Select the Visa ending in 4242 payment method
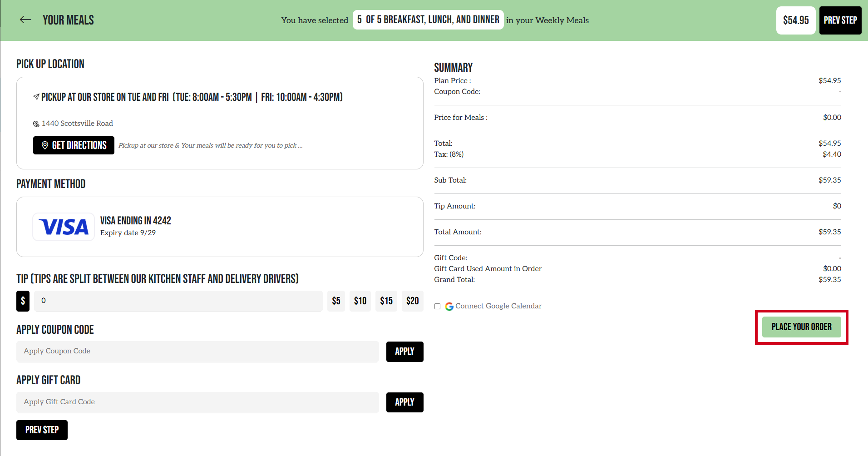The height and width of the screenshot is (456, 868). tap(220, 227)
